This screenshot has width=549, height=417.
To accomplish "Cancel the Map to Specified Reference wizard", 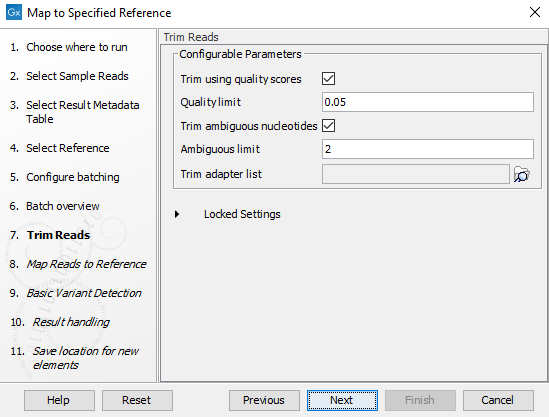I will (x=498, y=400).
